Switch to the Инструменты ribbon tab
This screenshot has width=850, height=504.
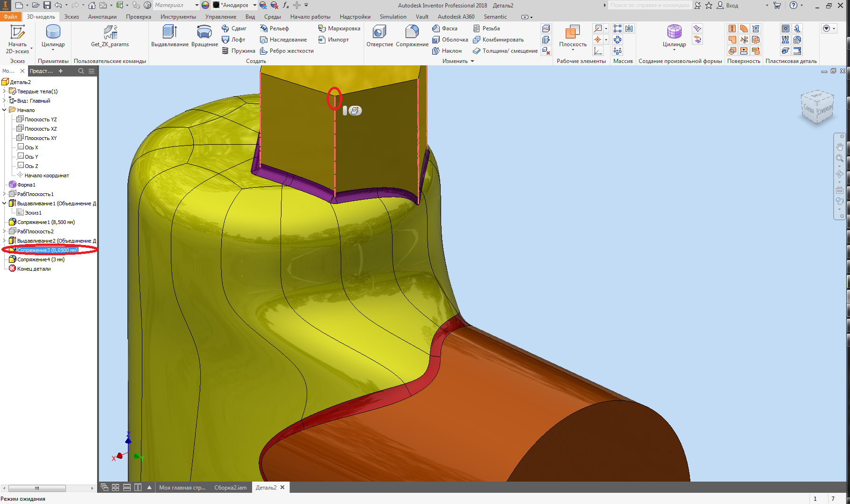178,17
